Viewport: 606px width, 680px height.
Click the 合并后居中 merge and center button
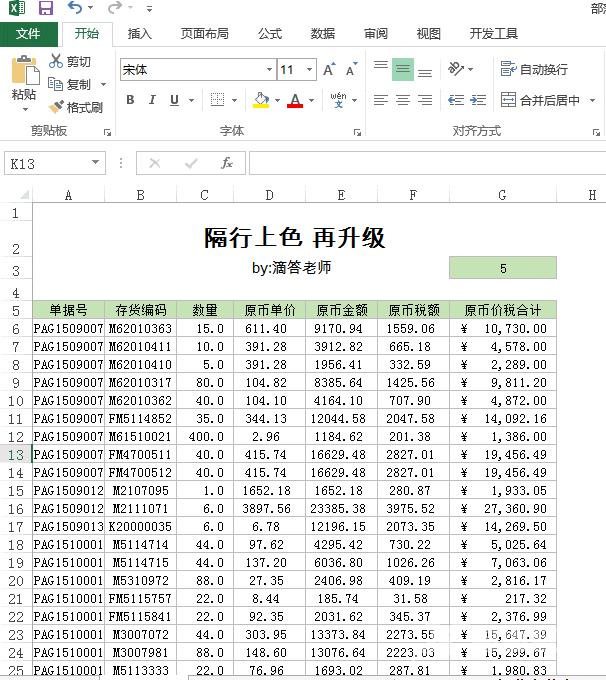(x=540, y=100)
